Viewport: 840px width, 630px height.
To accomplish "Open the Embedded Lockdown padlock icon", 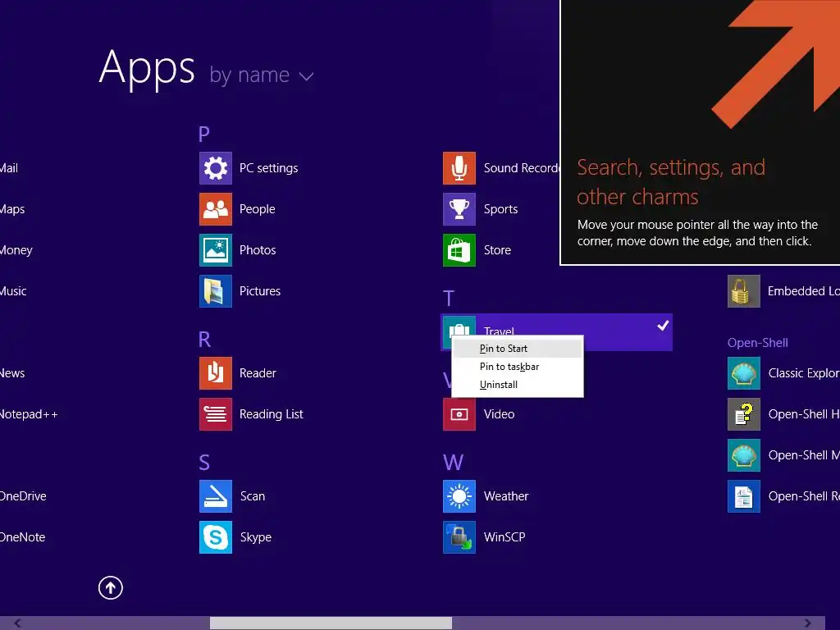I will (743, 291).
